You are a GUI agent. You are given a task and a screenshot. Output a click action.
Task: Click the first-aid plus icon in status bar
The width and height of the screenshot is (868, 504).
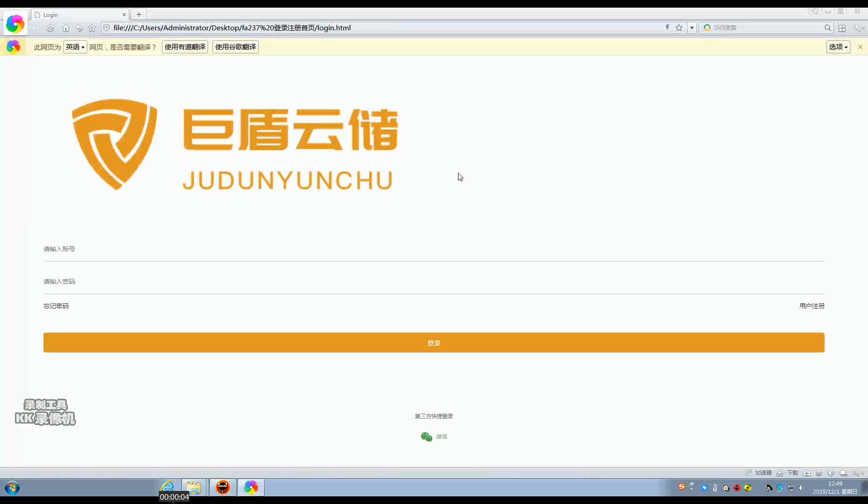coord(807,473)
